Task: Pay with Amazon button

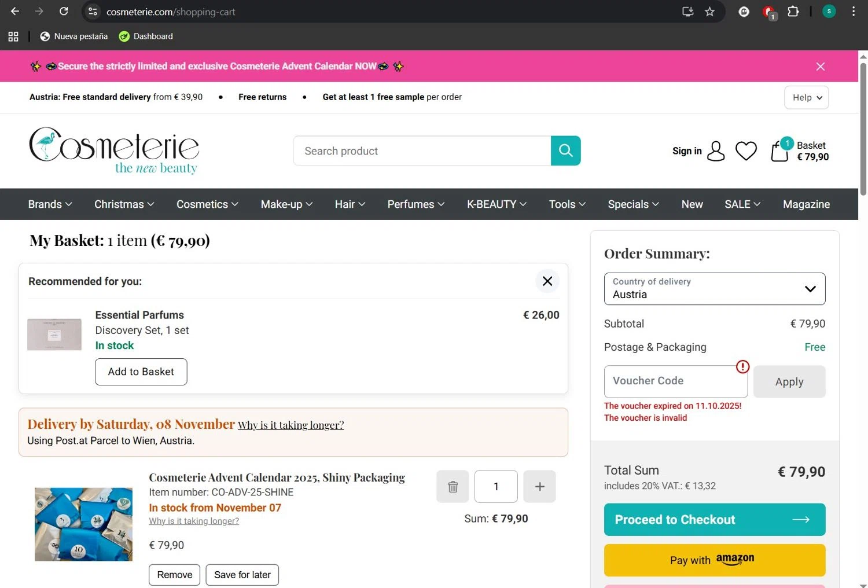Action: click(x=715, y=560)
